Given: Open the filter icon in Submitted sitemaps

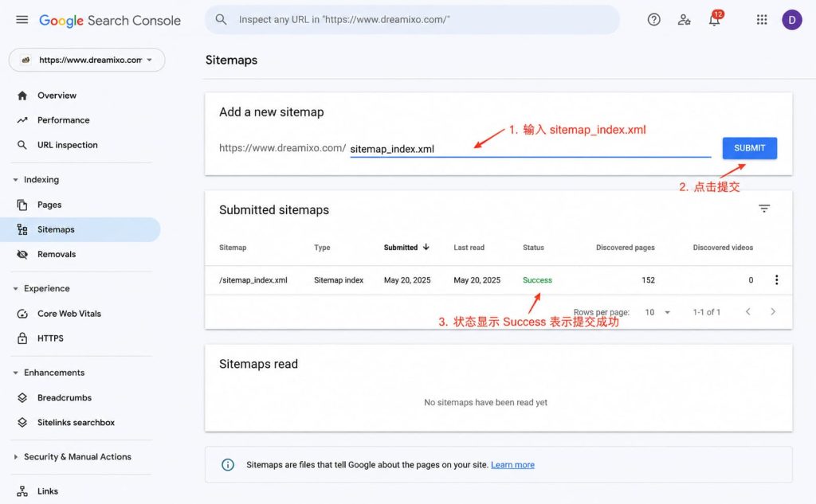Looking at the screenshot, I should (764, 209).
